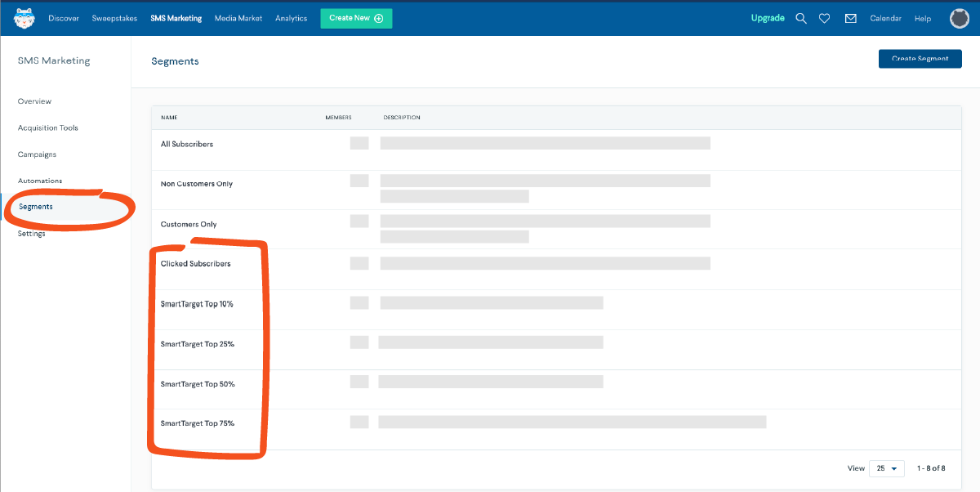Open the View 25 per-page dropdown
Screen dimensions: 980x492
[887, 468]
